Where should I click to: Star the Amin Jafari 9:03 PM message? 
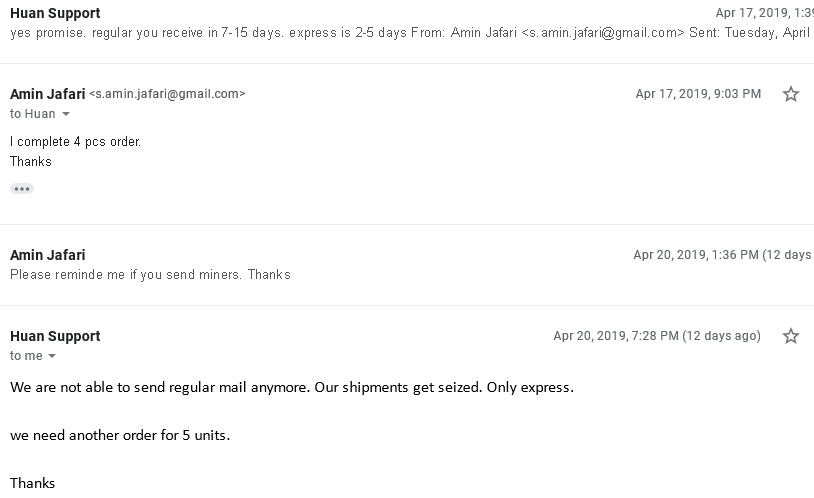[791, 94]
